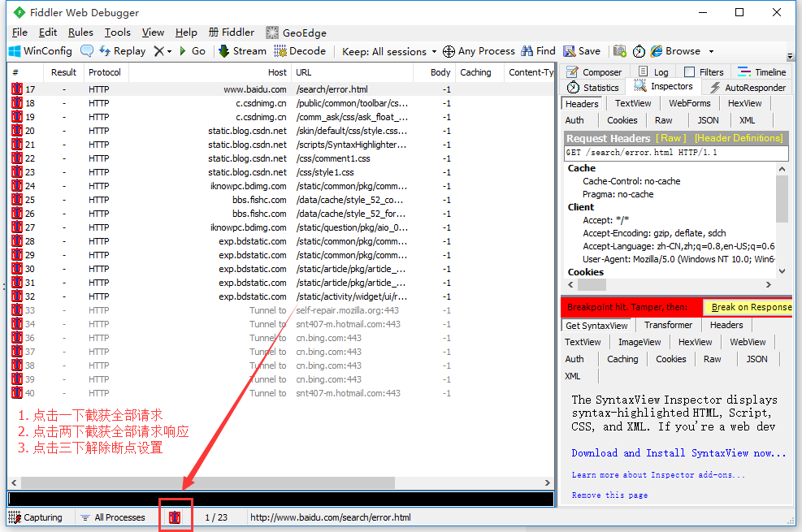The width and height of the screenshot is (802, 532).
Task: Toggle the Capturing status indicator
Action: pyautogui.click(x=36, y=517)
